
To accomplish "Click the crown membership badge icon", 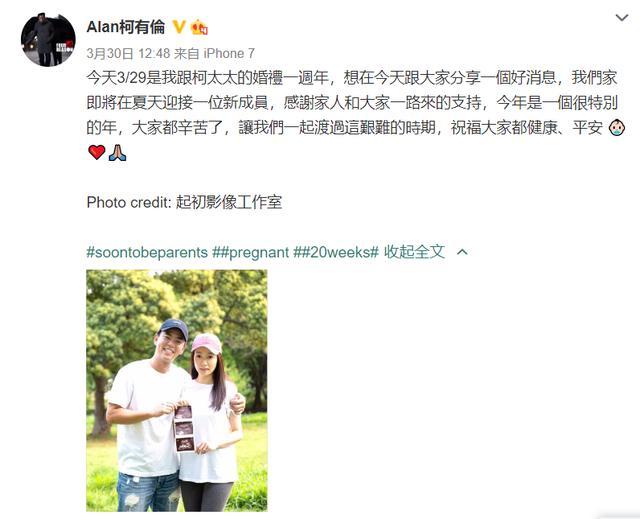I will pos(199,27).
